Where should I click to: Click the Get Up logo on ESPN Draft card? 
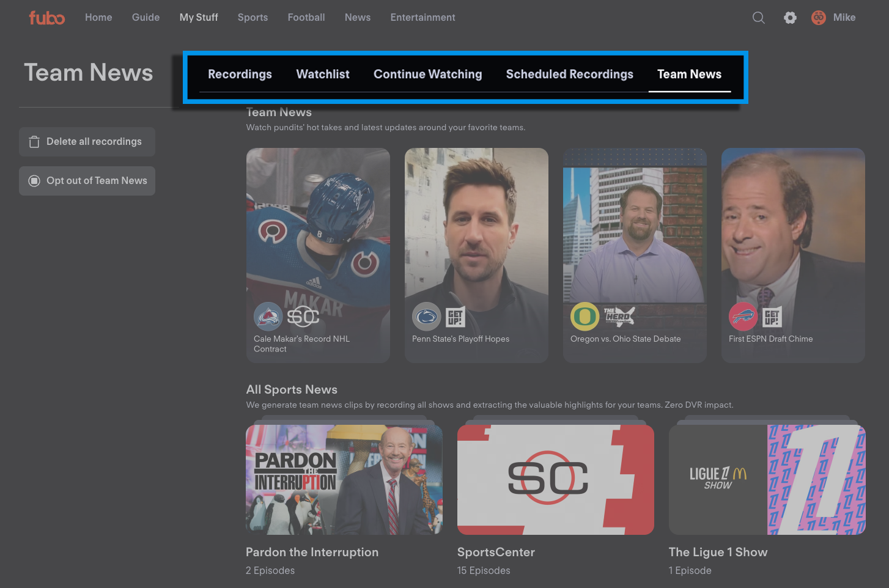772,317
